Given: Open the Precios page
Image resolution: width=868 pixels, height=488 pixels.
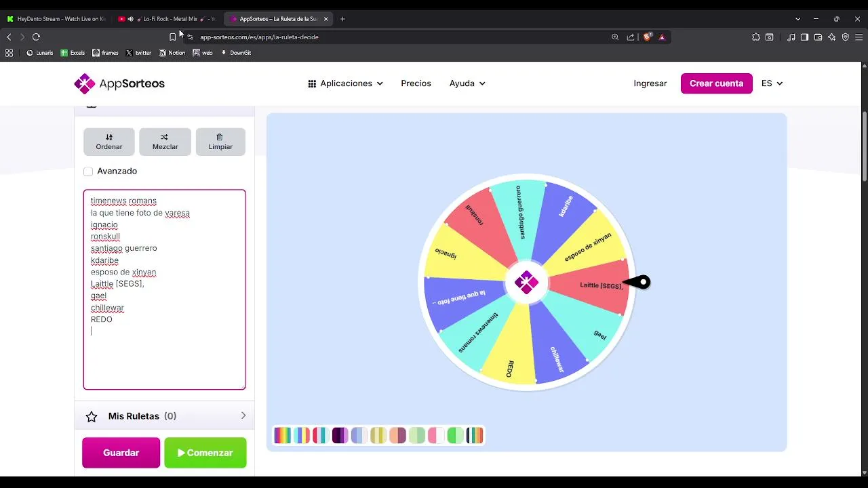Looking at the screenshot, I should coord(416,83).
